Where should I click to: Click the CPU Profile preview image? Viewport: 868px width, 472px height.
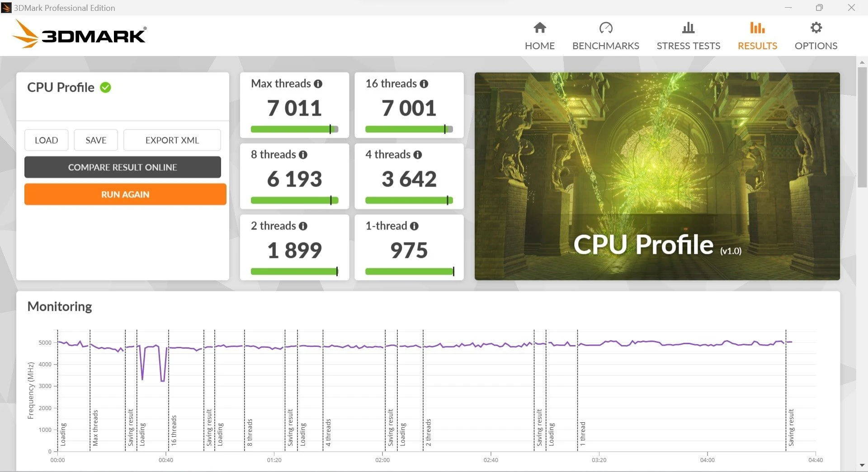click(657, 176)
